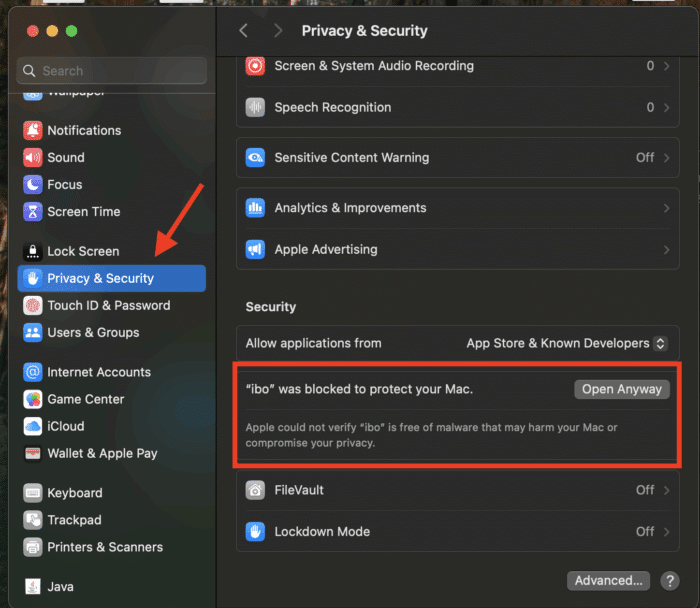Click the Privacy & Security window title
700x608 pixels.
tap(364, 31)
